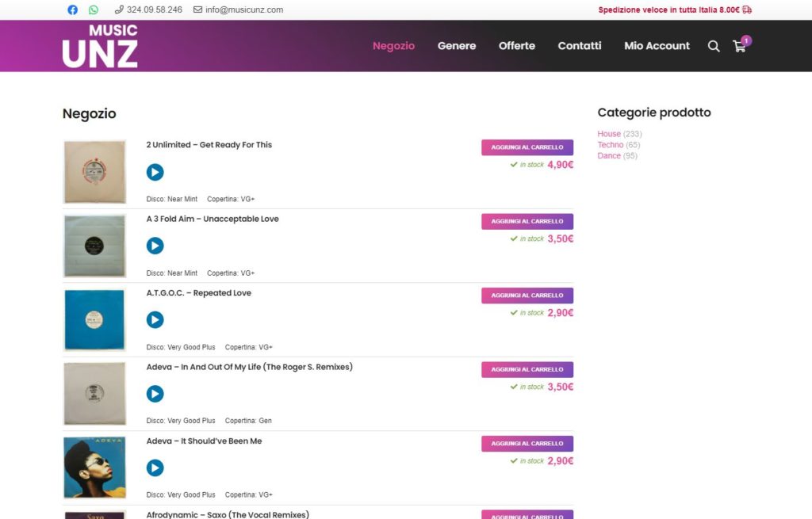The height and width of the screenshot is (519, 812).
Task: Open the Genere menu item
Action: click(x=457, y=45)
